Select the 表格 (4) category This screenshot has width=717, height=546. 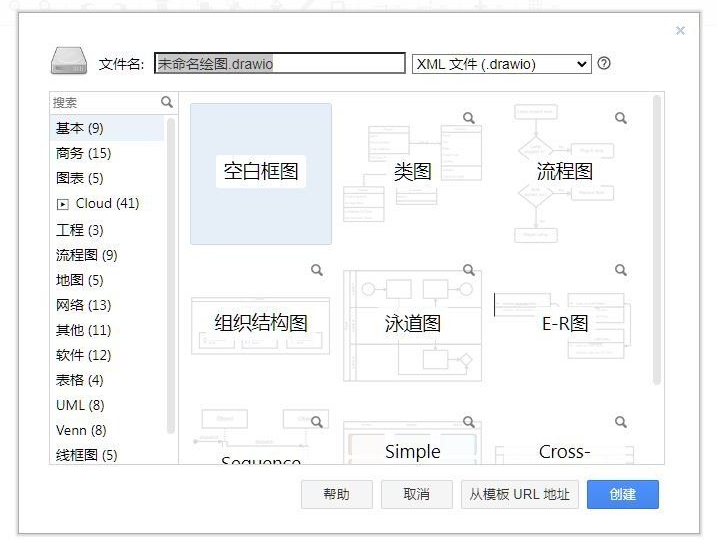[107, 380]
